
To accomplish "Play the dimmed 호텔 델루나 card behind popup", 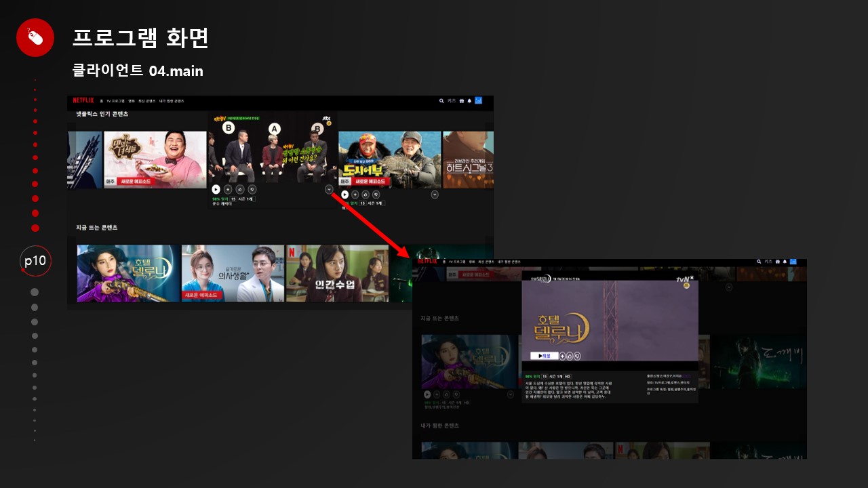I will click(x=427, y=394).
